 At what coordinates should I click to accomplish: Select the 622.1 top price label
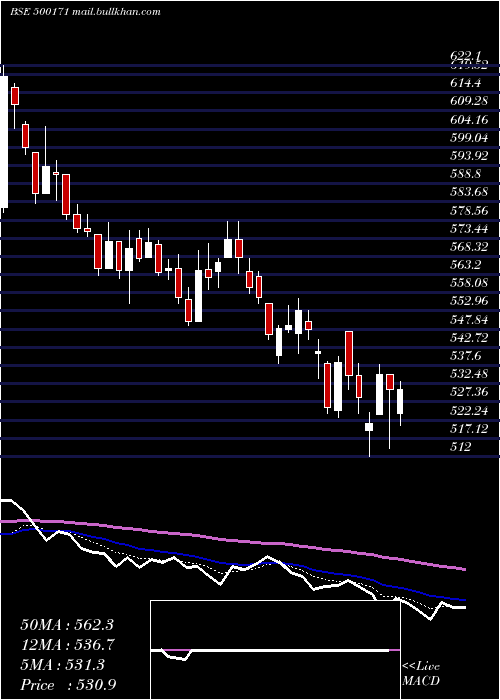coord(466,57)
